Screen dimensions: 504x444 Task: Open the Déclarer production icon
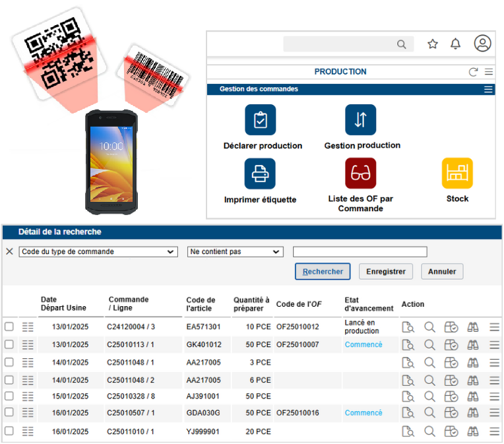tap(261, 120)
